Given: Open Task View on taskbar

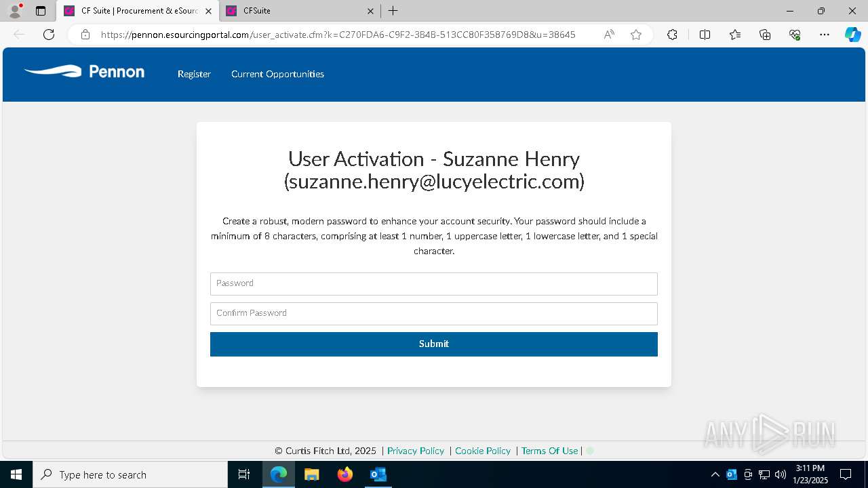Looking at the screenshot, I should [x=244, y=474].
